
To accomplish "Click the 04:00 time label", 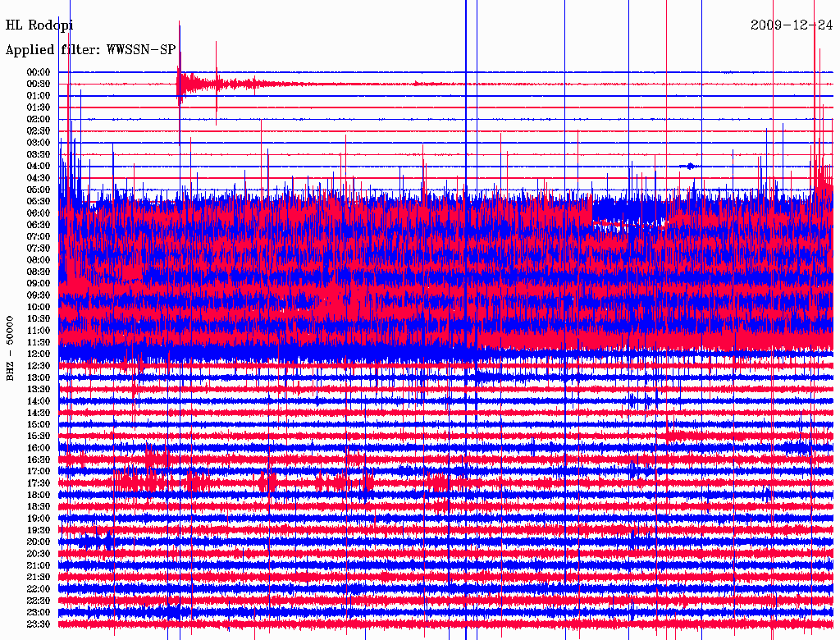I will coord(39,167).
